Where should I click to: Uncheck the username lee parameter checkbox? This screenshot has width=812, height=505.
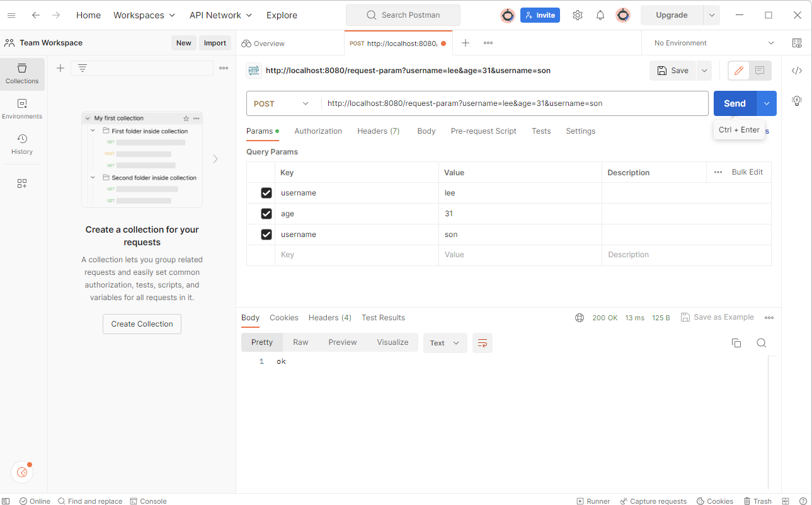click(266, 193)
